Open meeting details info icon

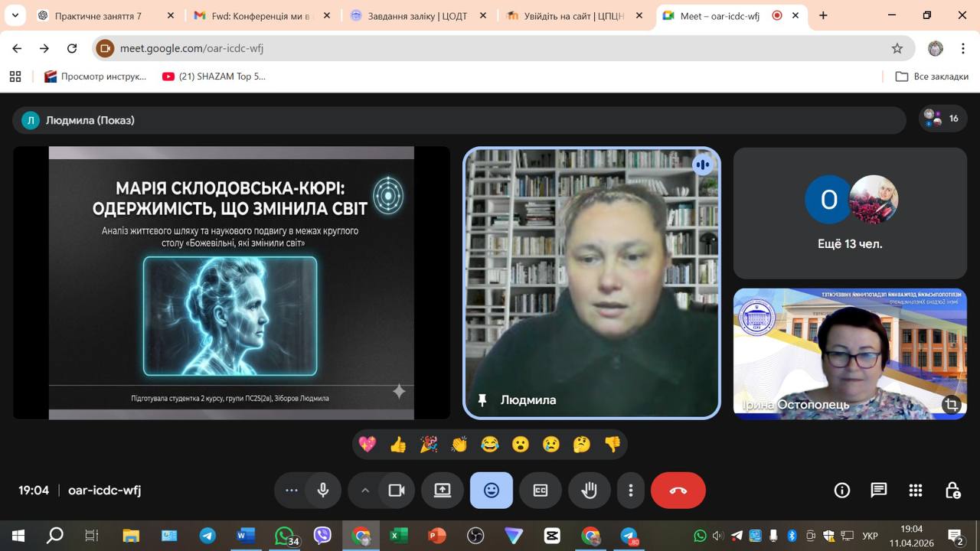click(841, 491)
